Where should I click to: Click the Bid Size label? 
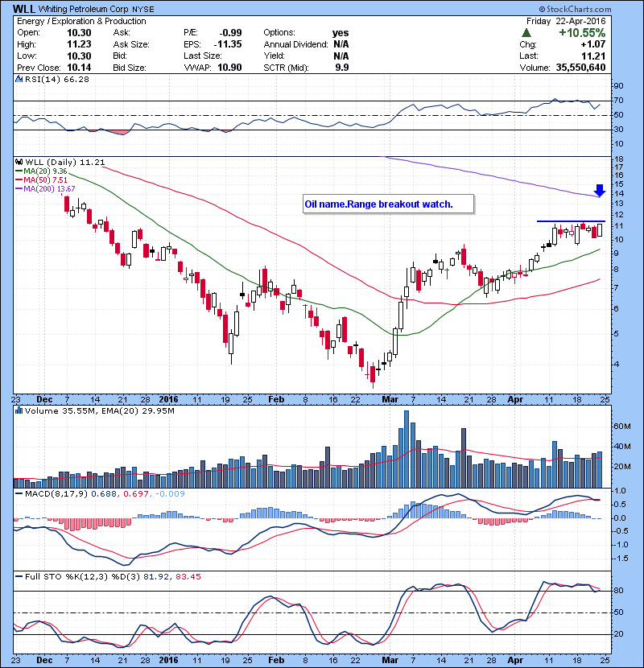[130, 68]
